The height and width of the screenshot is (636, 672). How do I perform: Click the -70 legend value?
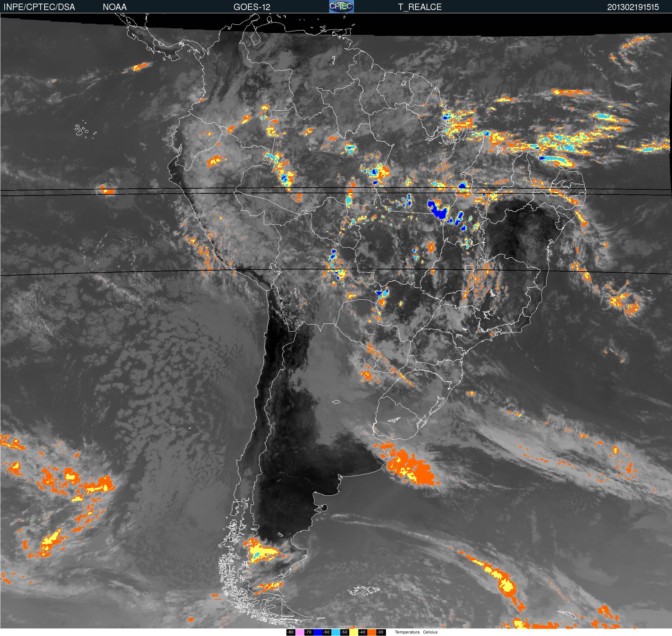[x=308, y=632]
